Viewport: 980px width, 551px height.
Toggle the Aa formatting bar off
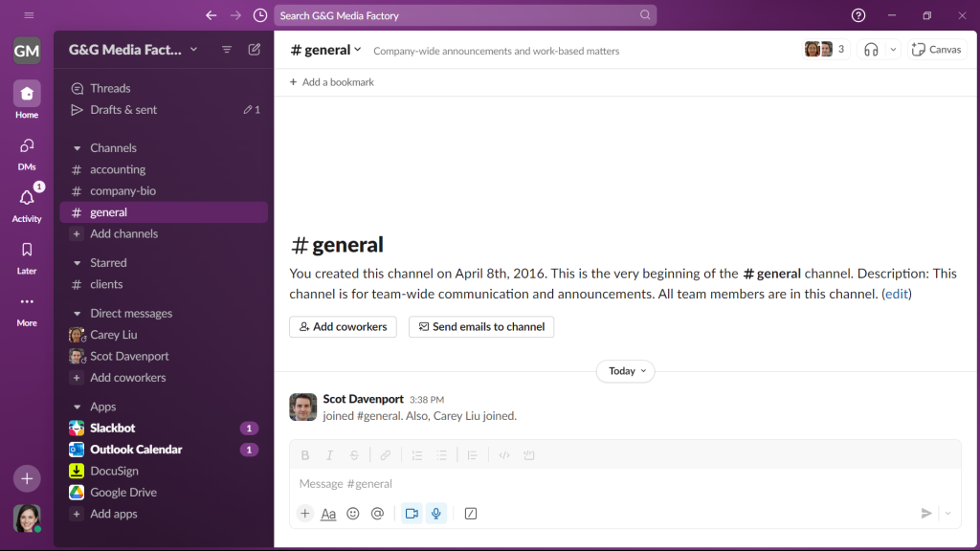[328, 514]
